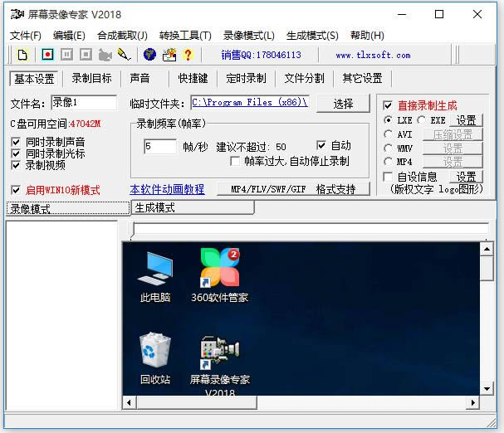
Task: Click the 文件名 input field
Action: click(84, 103)
